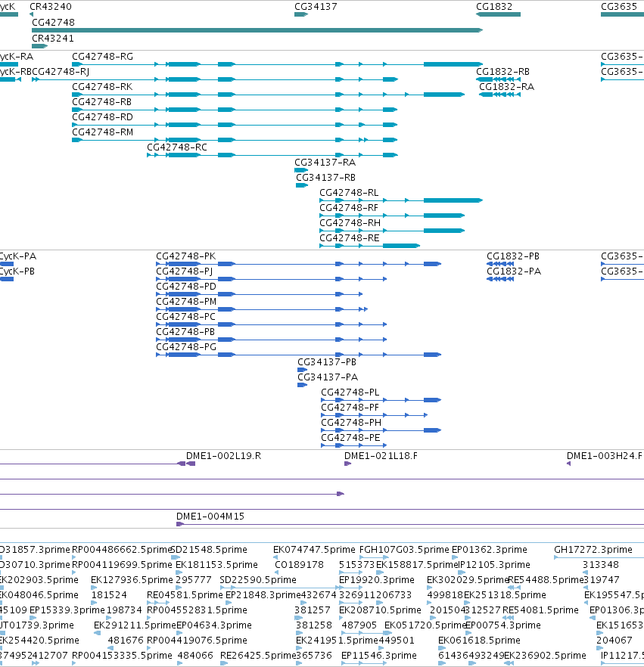Select clone DME1-021L18.F label

pos(381,456)
